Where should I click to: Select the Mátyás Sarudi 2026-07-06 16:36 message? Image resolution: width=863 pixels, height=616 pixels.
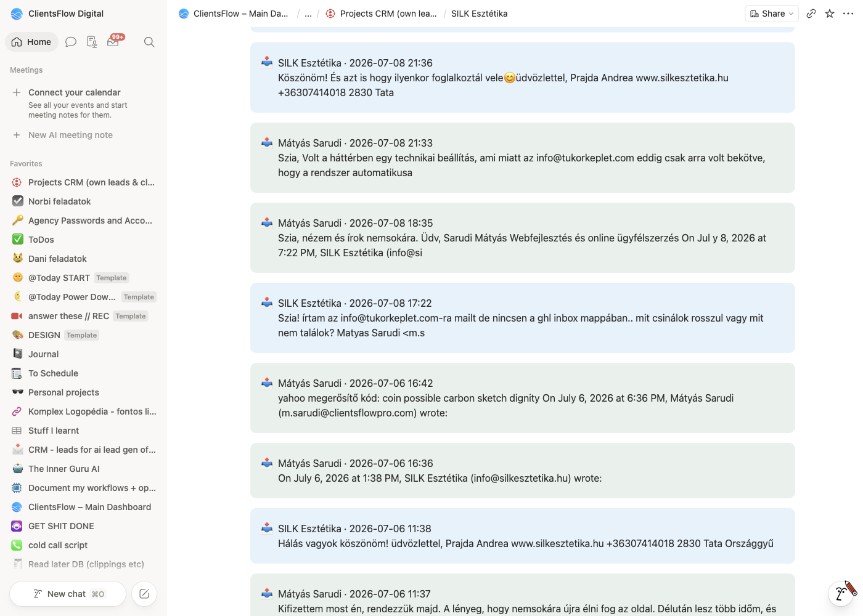point(523,471)
